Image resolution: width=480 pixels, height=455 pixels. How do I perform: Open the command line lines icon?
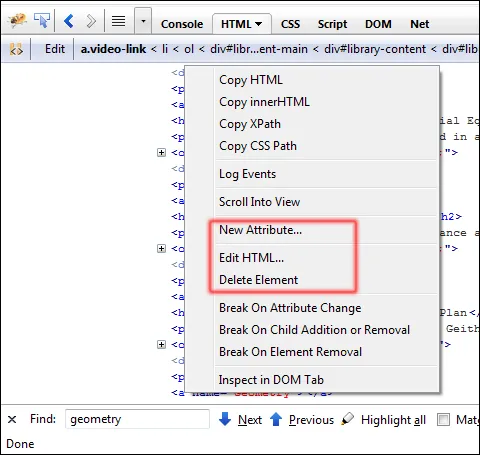coord(118,21)
